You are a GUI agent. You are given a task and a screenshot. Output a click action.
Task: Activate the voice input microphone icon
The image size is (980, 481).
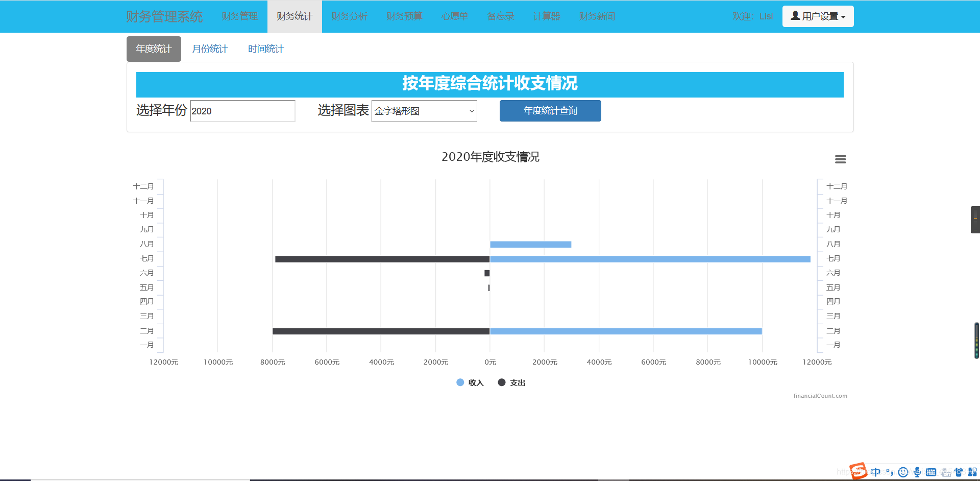tap(917, 472)
